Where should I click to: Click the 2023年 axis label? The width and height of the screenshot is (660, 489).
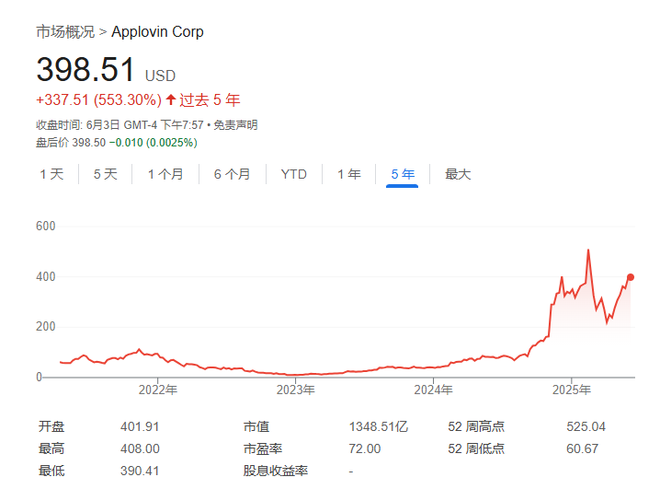coord(295,390)
